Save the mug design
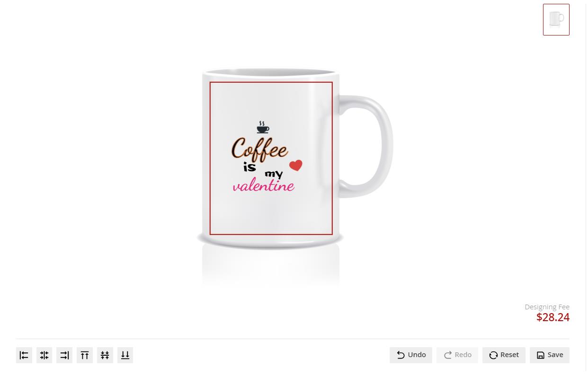The height and width of the screenshot is (385, 588). click(550, 355)
